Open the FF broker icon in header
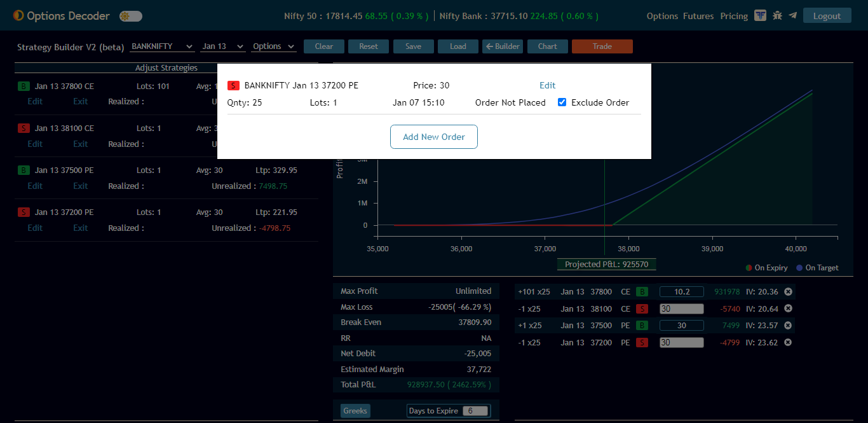This screenshot has height=423, width=868. (x=761, y=15)
